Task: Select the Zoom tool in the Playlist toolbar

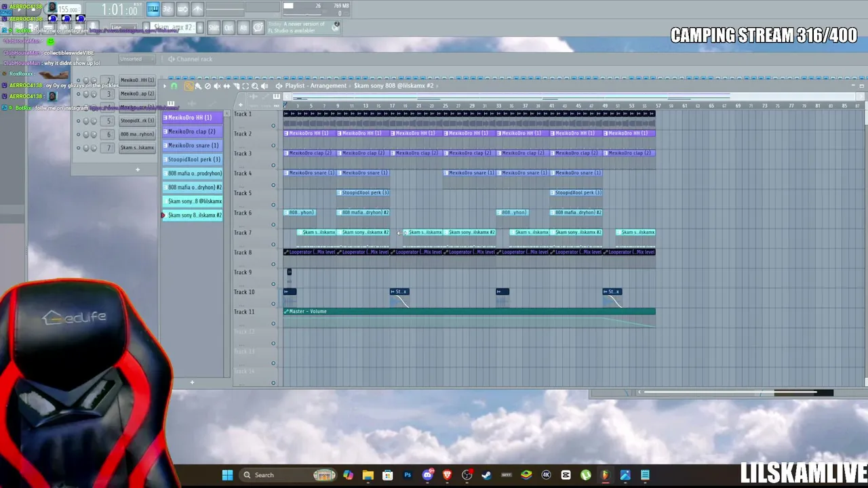Action: (x=255, y=86)
